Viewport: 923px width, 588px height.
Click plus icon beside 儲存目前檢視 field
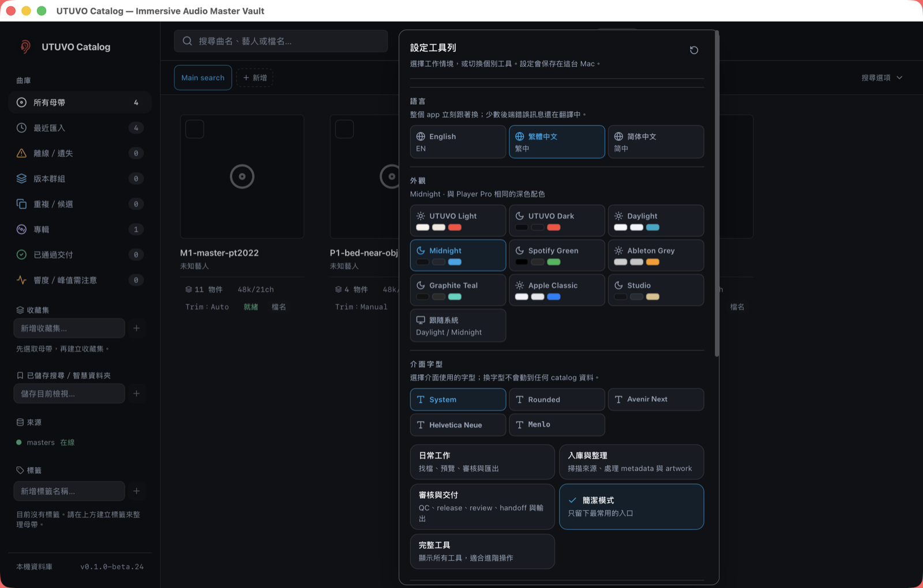tap(137, 394)
